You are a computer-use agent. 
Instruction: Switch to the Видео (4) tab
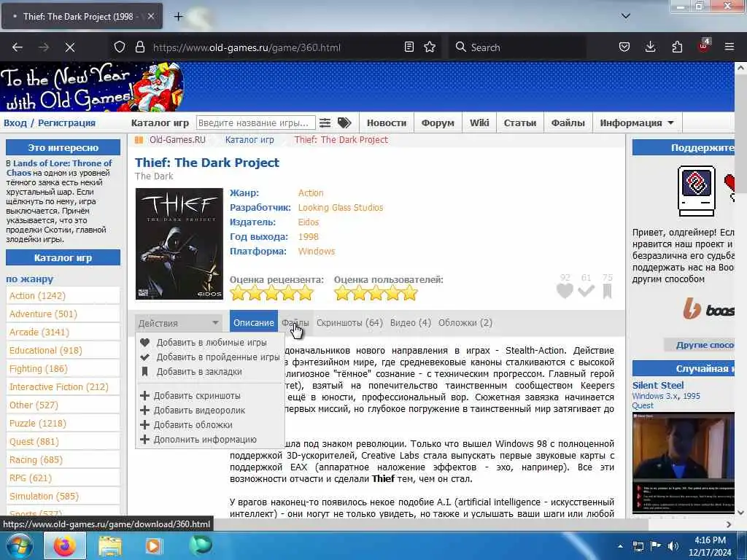[411, 323]
